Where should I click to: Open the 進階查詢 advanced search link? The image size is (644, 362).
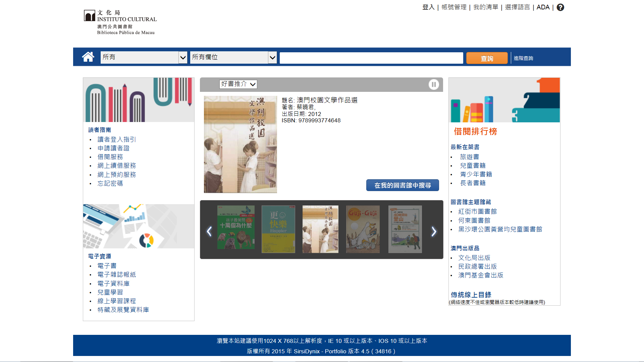pos(523,58)
